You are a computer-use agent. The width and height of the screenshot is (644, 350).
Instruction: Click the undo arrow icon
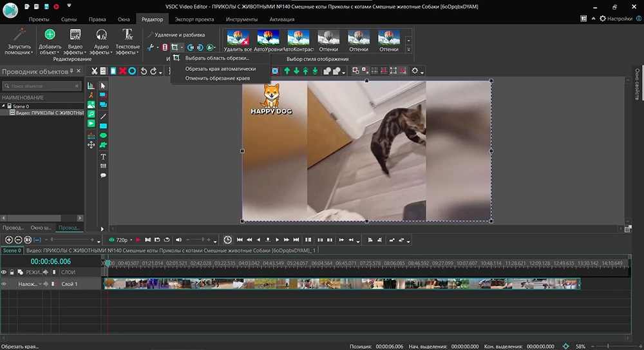click(144, 71)
